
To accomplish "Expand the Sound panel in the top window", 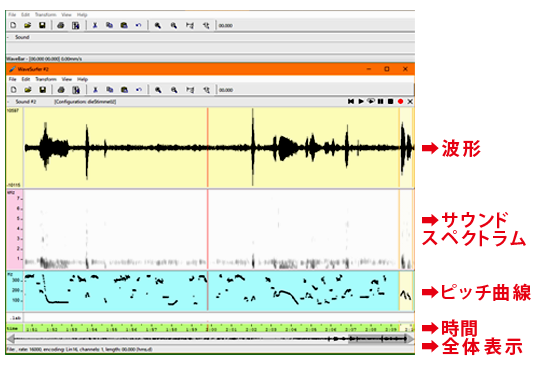I will coord(8,37).
